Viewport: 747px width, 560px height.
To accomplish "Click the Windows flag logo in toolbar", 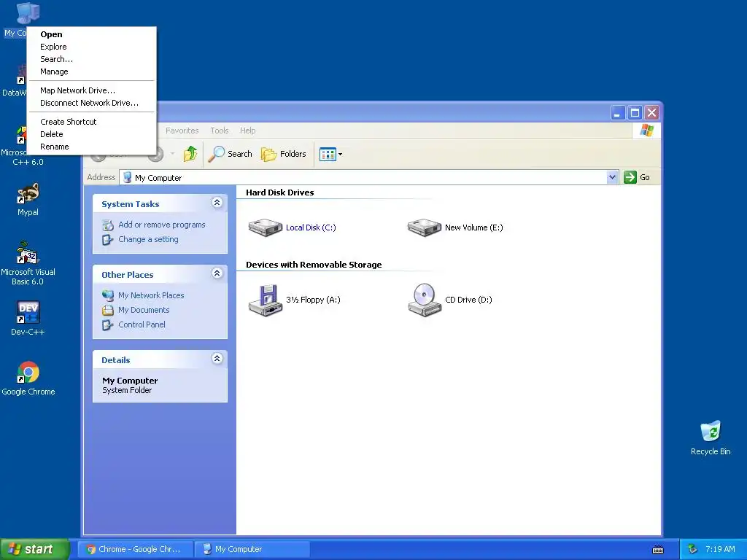I will 647,131.
